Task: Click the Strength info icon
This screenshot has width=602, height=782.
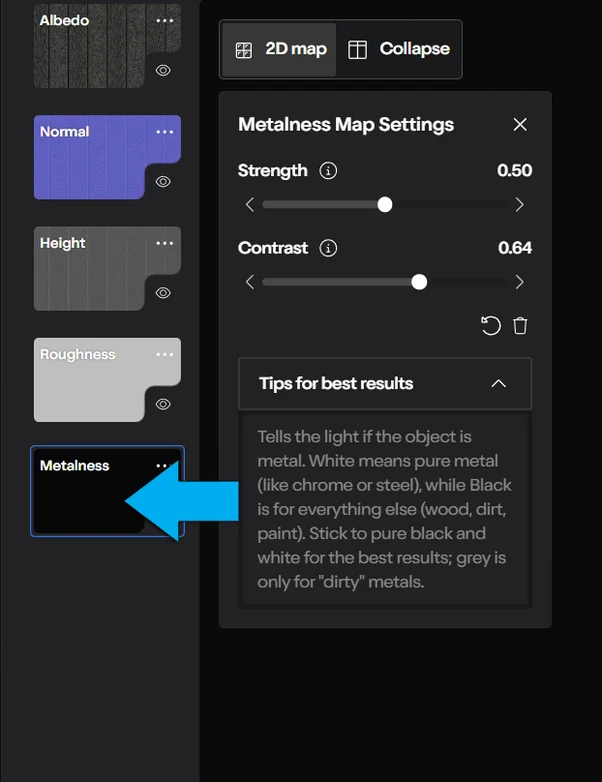Action: tap(328, 171)
